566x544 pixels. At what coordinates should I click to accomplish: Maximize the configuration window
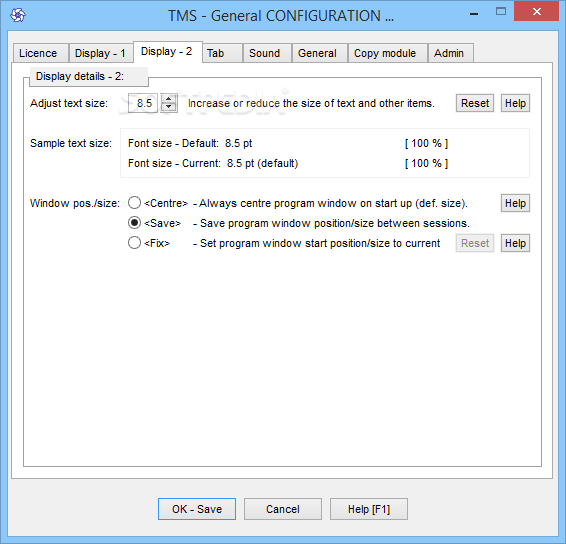click(501, 12)
